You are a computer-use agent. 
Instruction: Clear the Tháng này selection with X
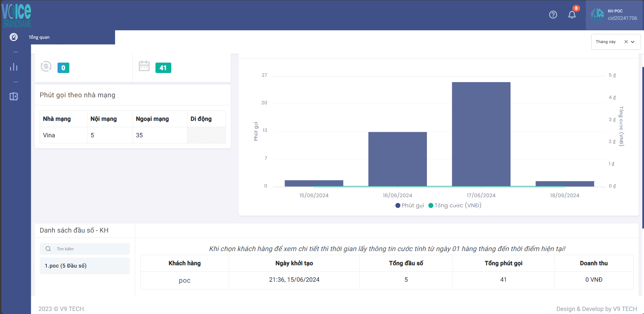[x=626, y=42]
